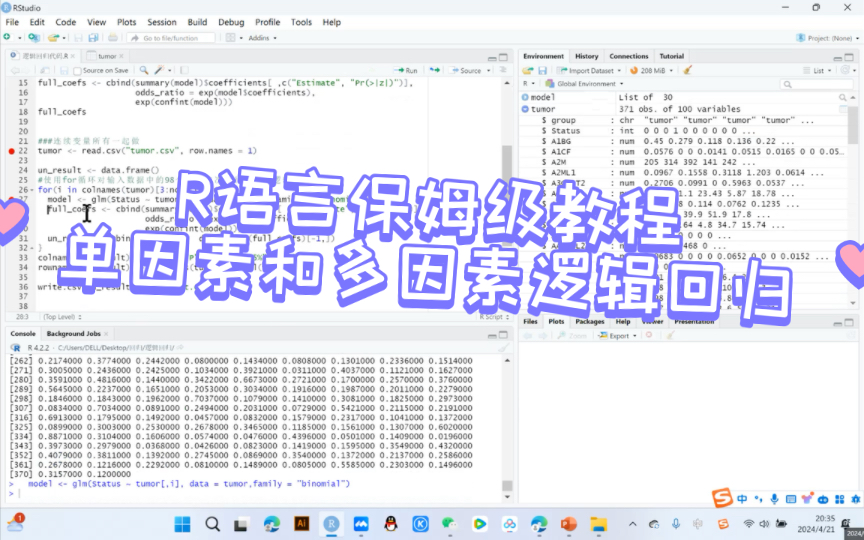View the model object with the magnifier icon
Viewport: 864px width, 540px height.
(843, 98)
